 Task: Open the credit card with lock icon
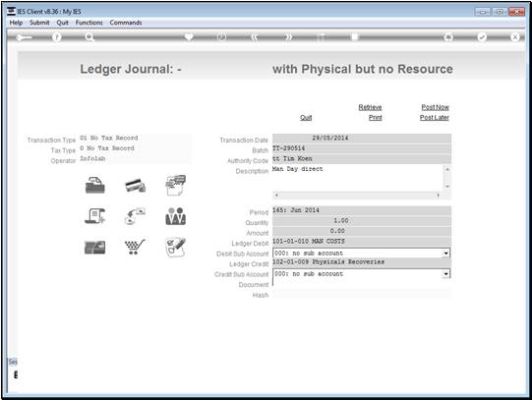click(135, 185)
